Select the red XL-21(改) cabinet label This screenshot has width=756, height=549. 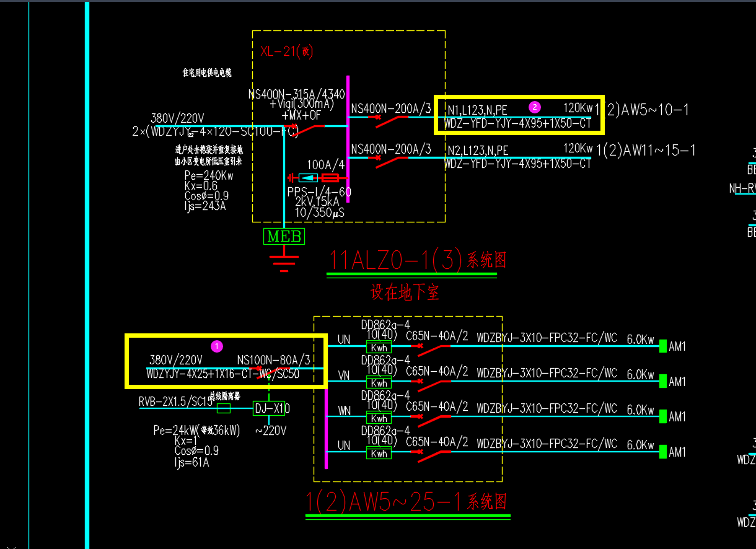pyautogui.click(x=287, y=51)
